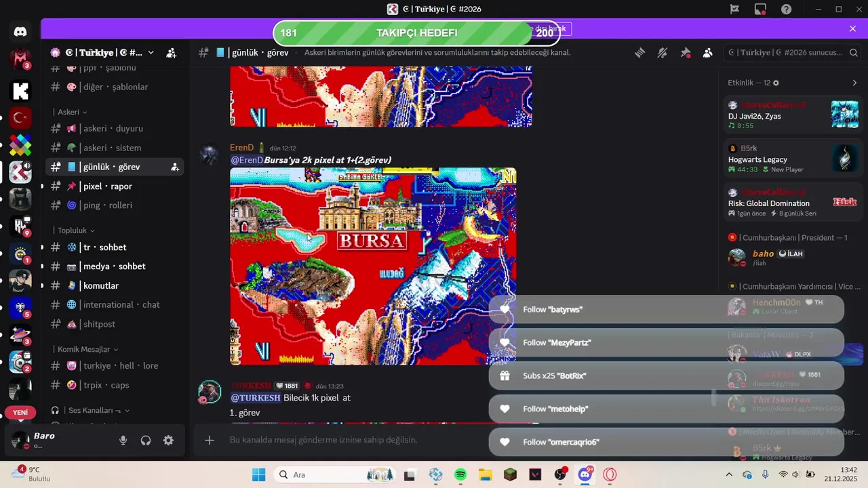The image size is (868, 488).
Task: Toggle microphone mute in user panel
Action: coord(123,440)
